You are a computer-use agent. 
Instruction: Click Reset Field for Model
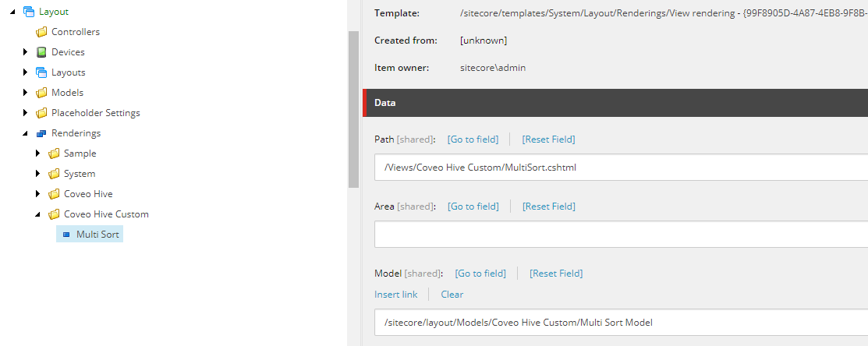pos(556,273)
